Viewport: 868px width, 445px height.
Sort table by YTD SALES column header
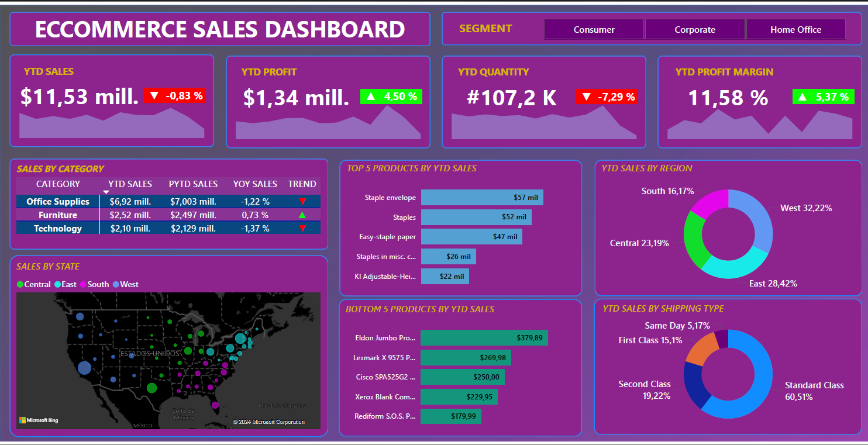point(130,184)
